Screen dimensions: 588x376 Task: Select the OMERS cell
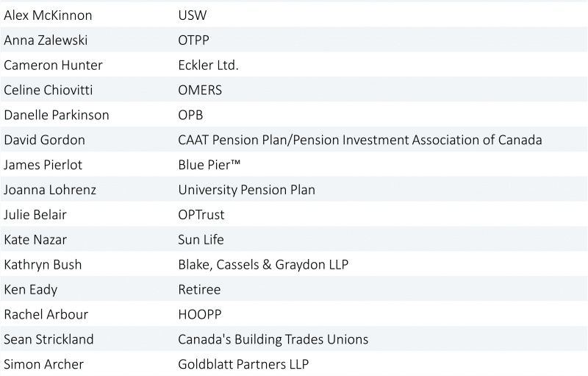200,90
